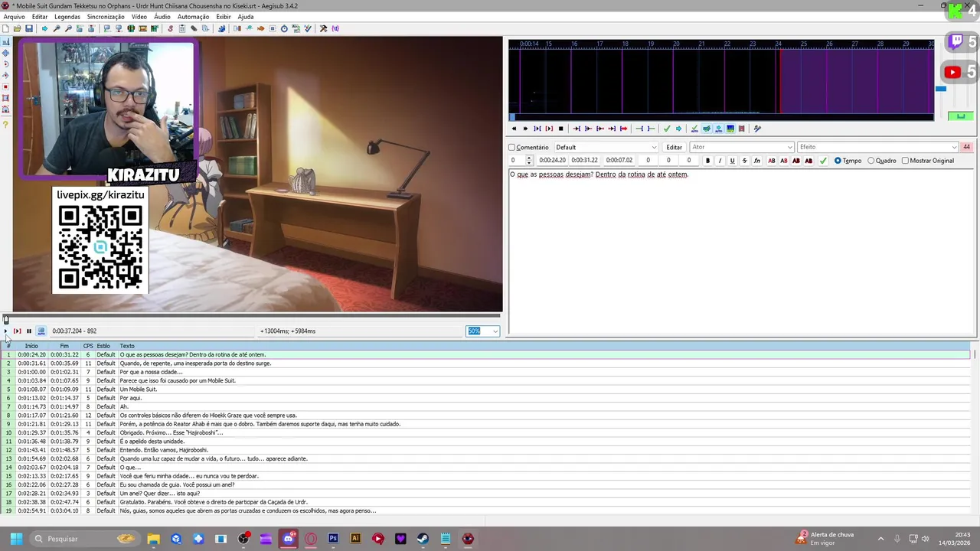This screenshot has height=551, width=980.
Task: Pause the video playback
Action: click(28, 331)
